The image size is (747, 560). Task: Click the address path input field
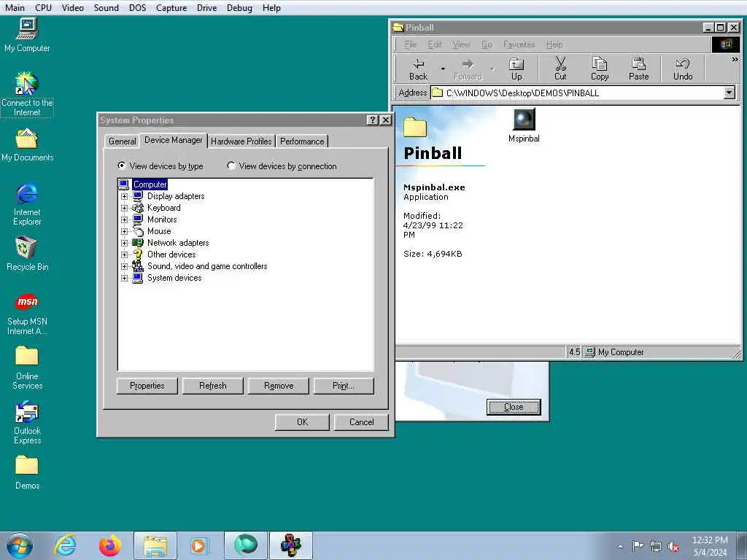pos(577,93)
